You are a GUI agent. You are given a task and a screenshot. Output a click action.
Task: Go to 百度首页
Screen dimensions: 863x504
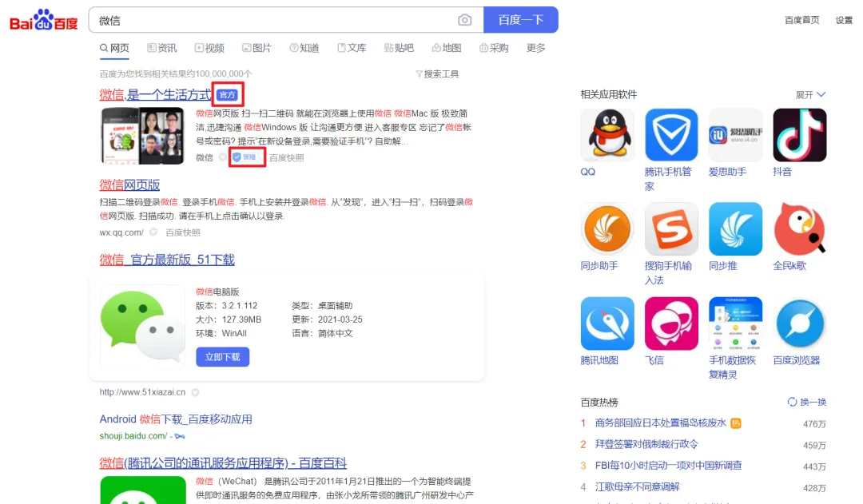pyautogui.click(x=802, y=20)
